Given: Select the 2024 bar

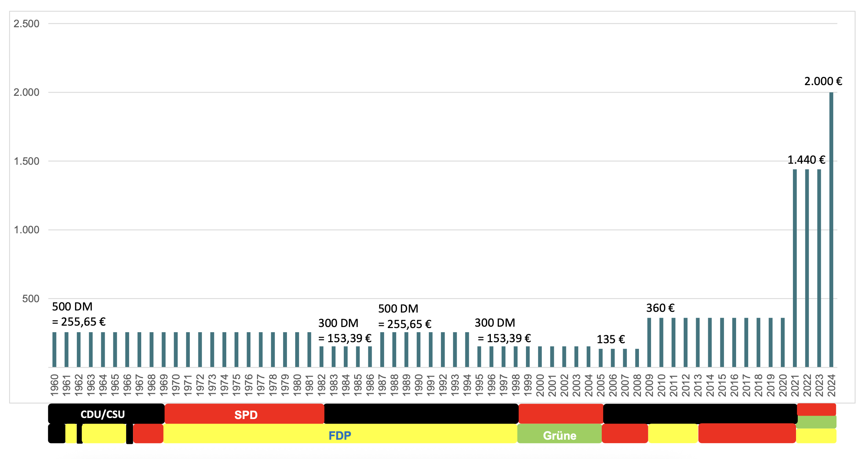Looking at the screenshot, I should [831, 229].
